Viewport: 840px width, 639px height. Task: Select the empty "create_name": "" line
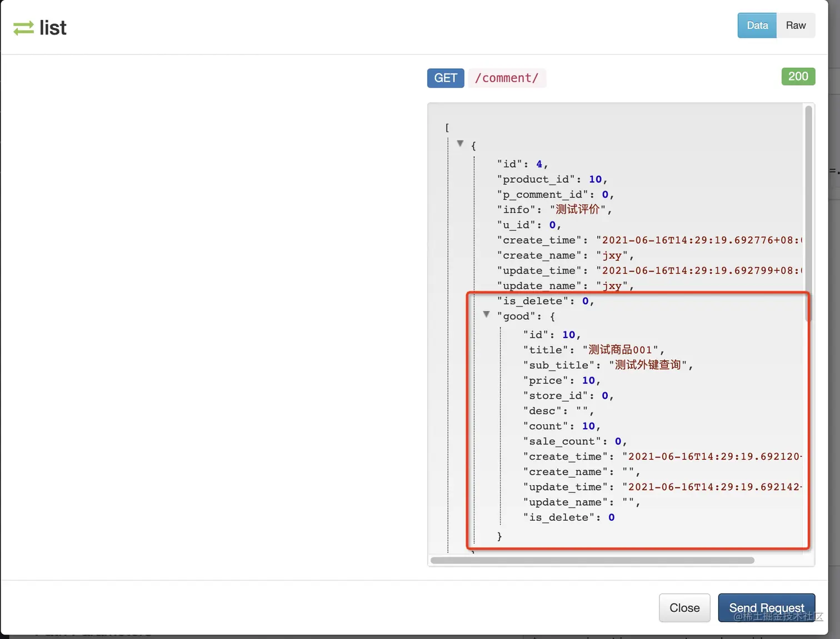(x=582, y=472)
